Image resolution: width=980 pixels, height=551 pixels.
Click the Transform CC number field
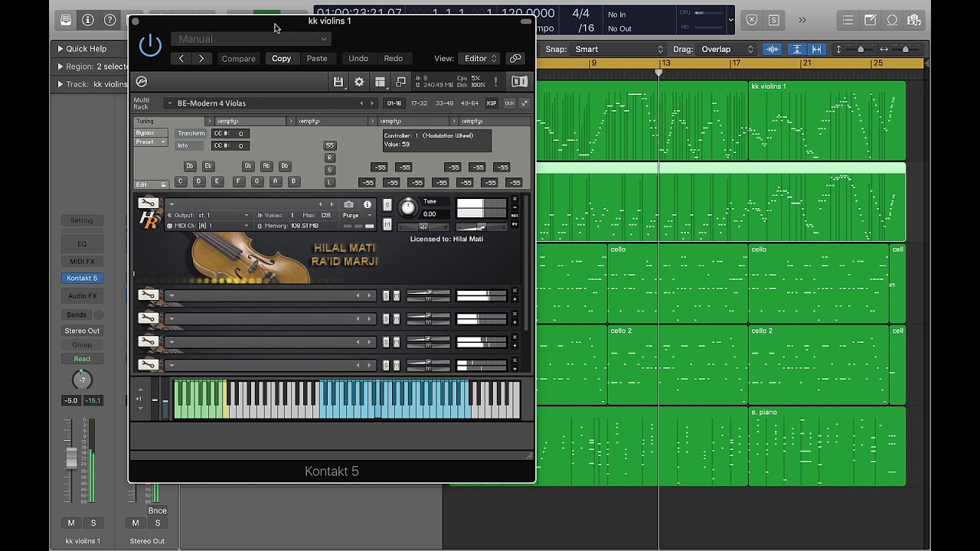230,133
